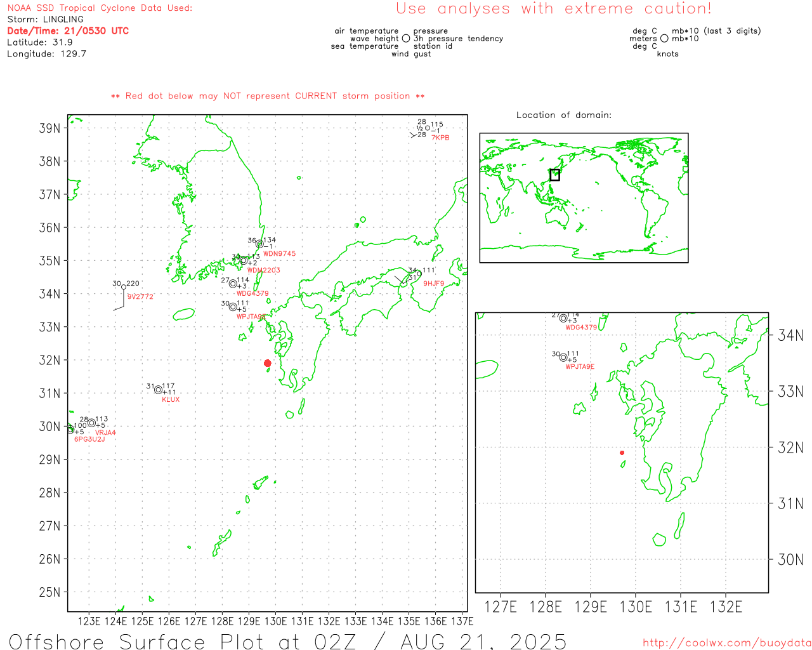Click the 137E longitude label on main map
Image resolution: width=812 pixels, height=650 pixels.
[462, 621]
